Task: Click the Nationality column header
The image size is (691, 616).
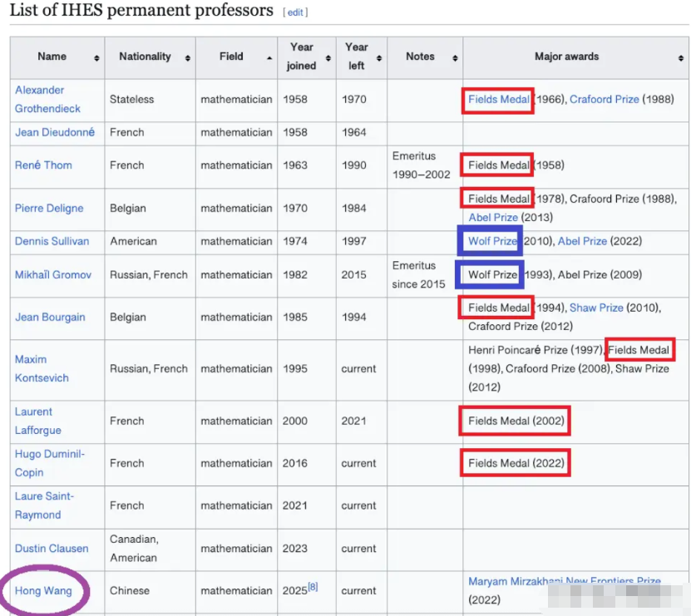Action: 151,57
